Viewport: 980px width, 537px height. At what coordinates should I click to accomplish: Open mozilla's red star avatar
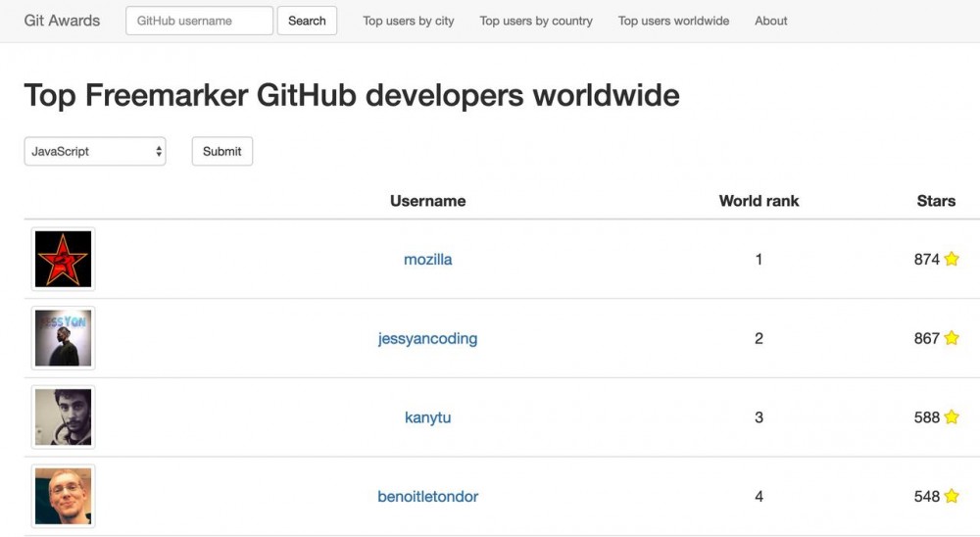[x=63, y=260]
